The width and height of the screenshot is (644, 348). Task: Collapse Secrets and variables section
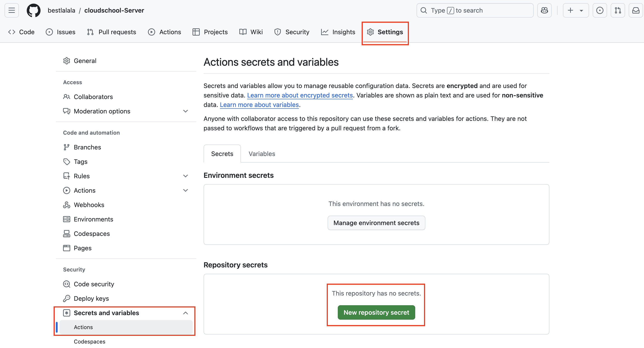[185, 313]
